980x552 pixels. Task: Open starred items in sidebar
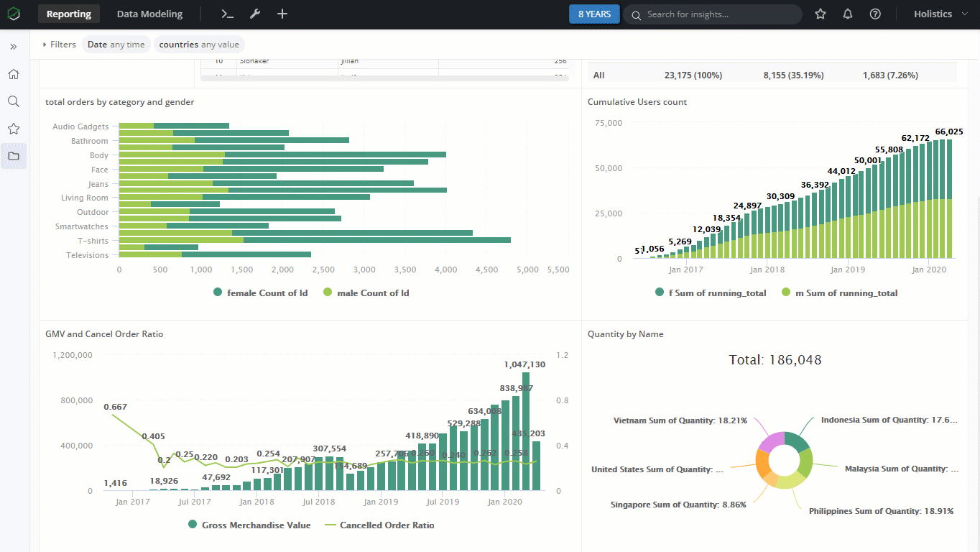[14, 129]
